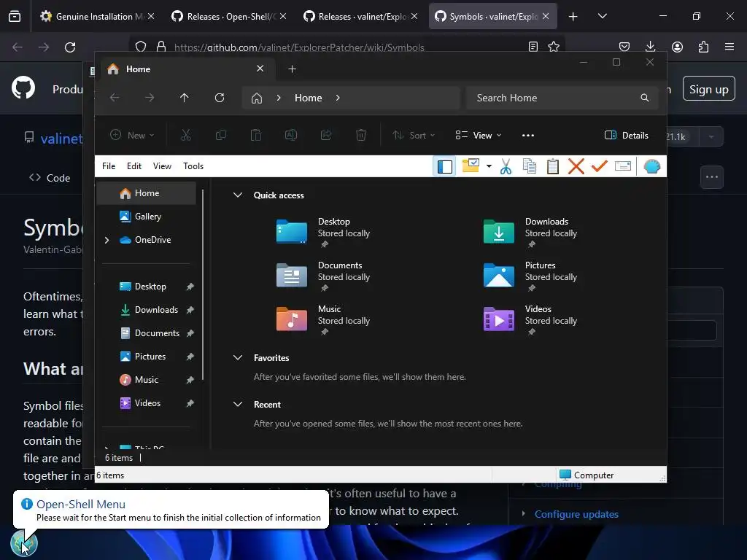Open Firefox downloads arrow icon
This screenshot has height=560, width=747.
tap(650, 47)
